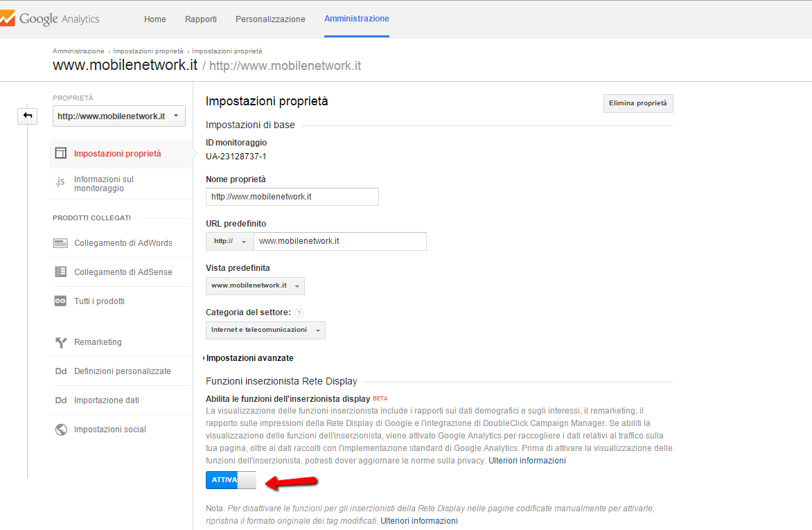Switch to the Rapporti tab
The image size is (812, 530).
[200, 19]
